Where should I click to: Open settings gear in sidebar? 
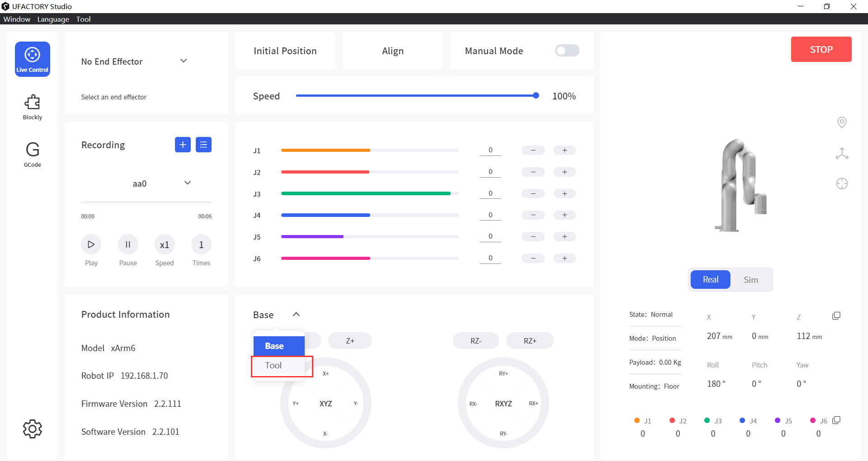tap(32, 428)
